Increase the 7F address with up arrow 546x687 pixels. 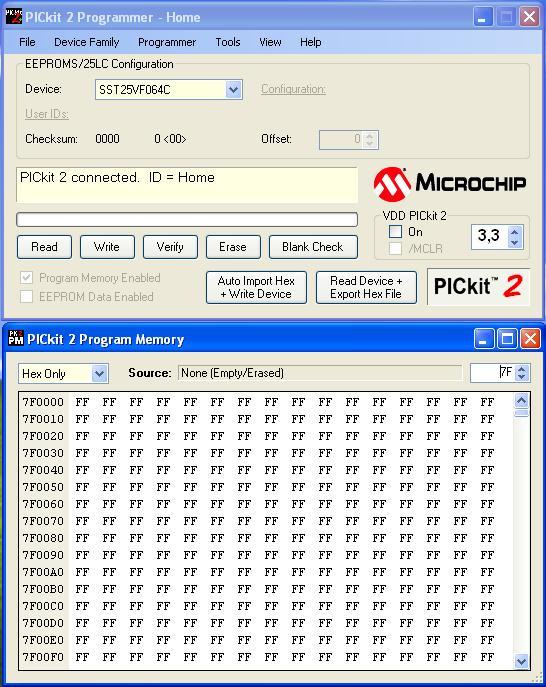(x=521, y=369)
